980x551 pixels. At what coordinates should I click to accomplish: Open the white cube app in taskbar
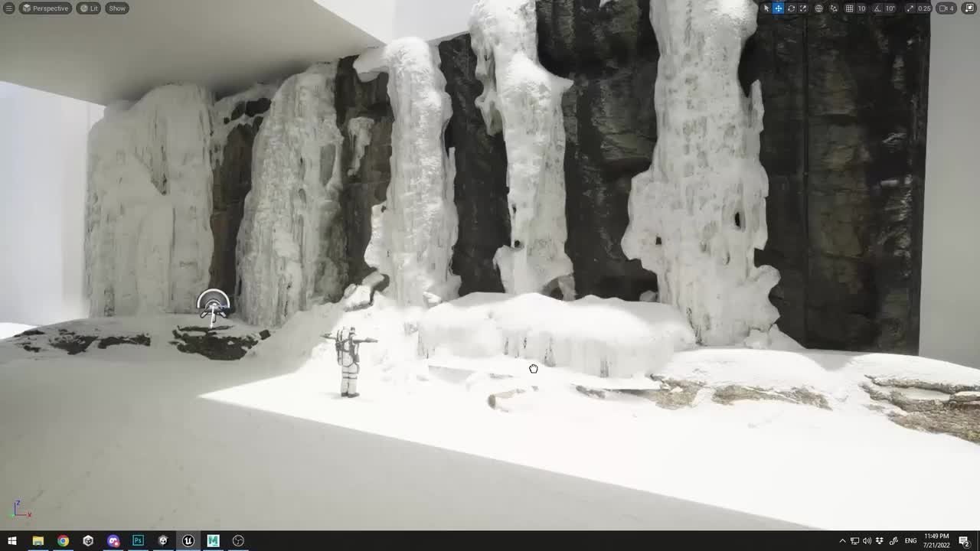coord(88,540)
